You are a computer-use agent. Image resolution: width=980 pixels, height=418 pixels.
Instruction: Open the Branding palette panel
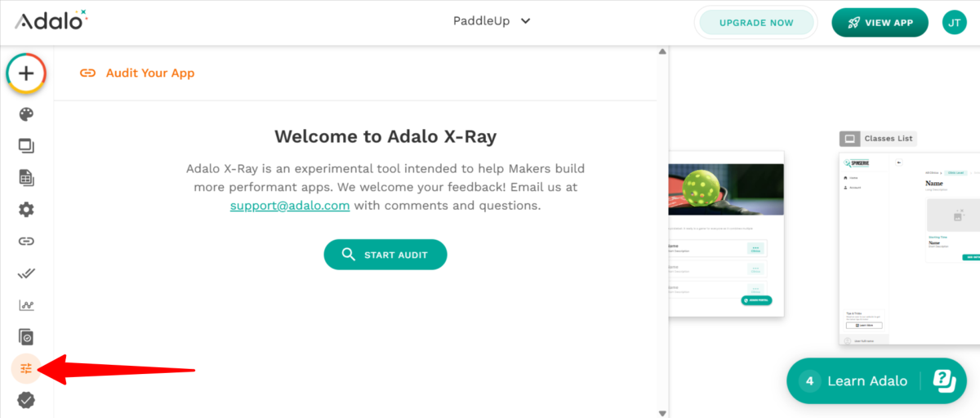pyautogui.click(x=26, y=114)
